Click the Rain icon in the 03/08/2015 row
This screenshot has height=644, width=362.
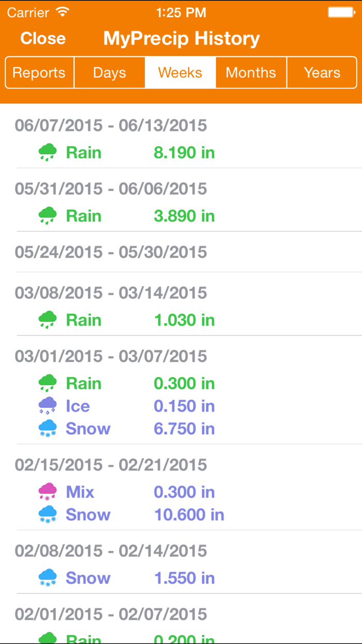[x=47, y=319]
